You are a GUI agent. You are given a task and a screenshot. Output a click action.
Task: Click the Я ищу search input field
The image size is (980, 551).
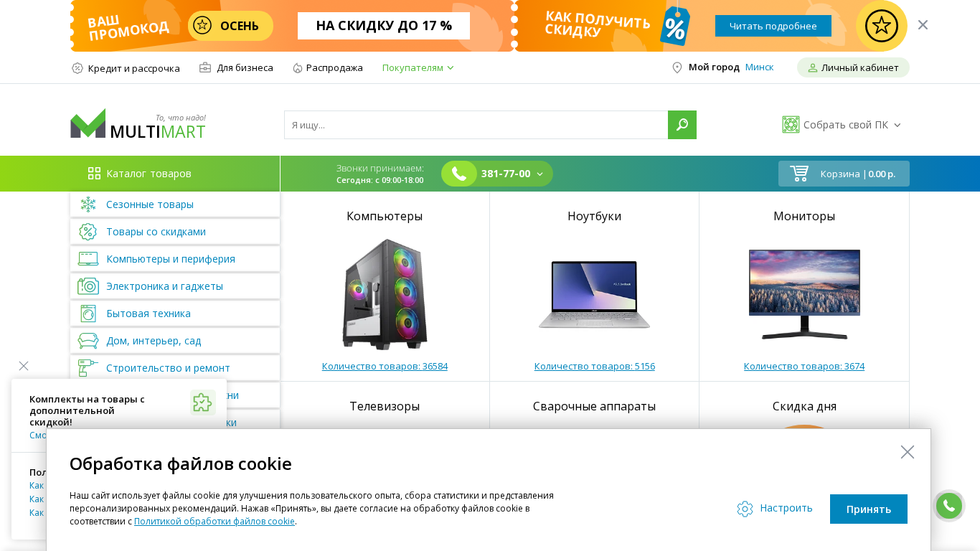tap(476, 125)
